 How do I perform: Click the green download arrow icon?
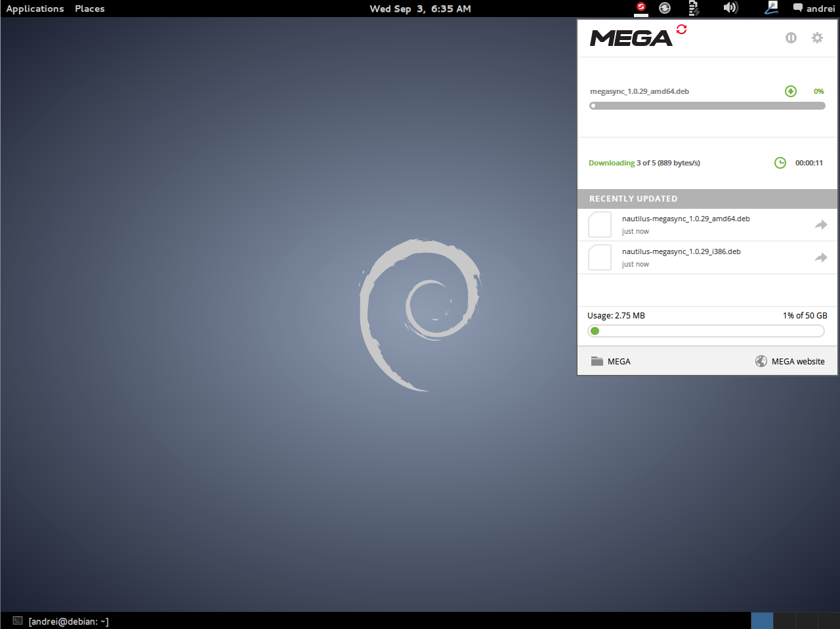click(791, 91)
